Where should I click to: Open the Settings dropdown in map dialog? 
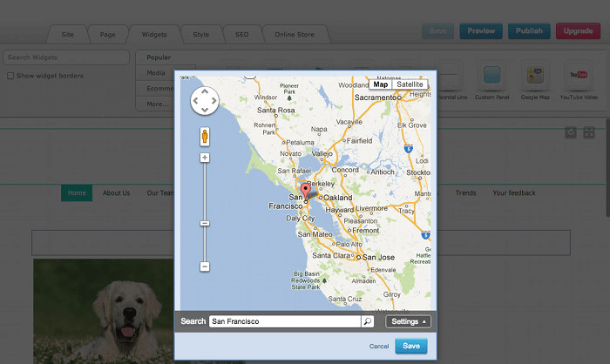408,321
